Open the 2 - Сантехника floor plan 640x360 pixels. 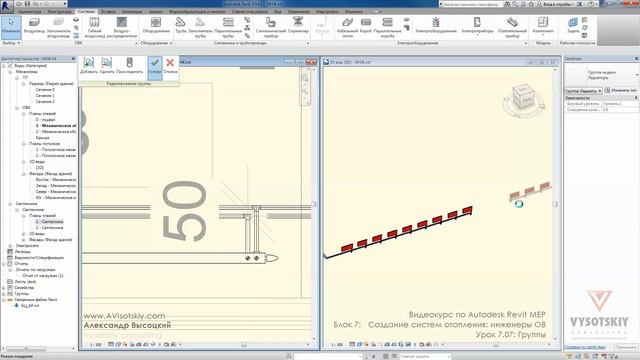pyautogui.click(x=49, y=228)
